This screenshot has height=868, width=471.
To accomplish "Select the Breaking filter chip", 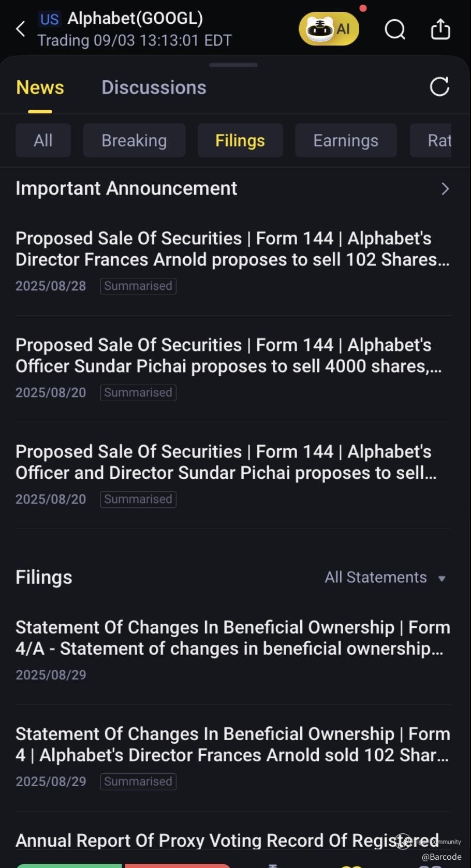I will coord(134,140).
